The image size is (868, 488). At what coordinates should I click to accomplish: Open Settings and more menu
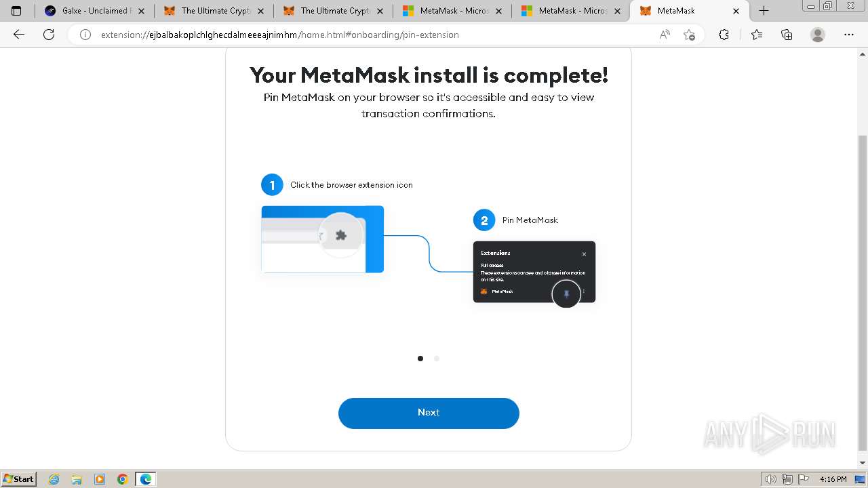pos(849,35)
